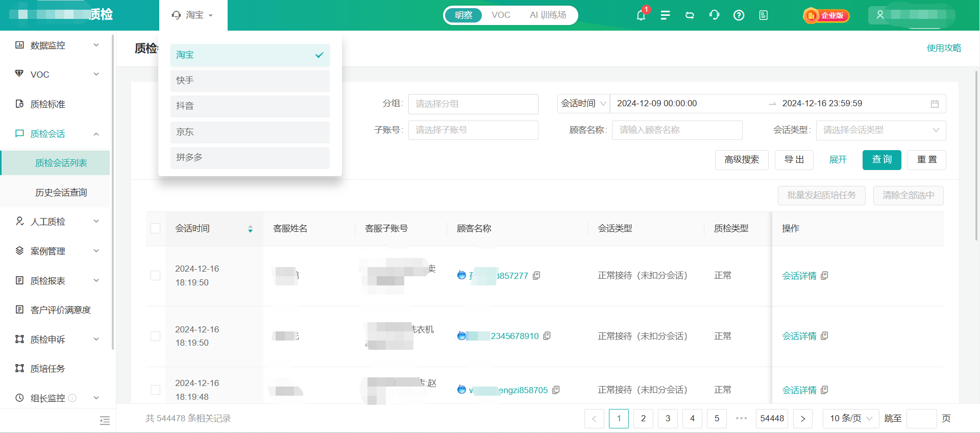Open the help question mark icon
The width and height of the screenshot is (980, 433).
pos(739,15)
